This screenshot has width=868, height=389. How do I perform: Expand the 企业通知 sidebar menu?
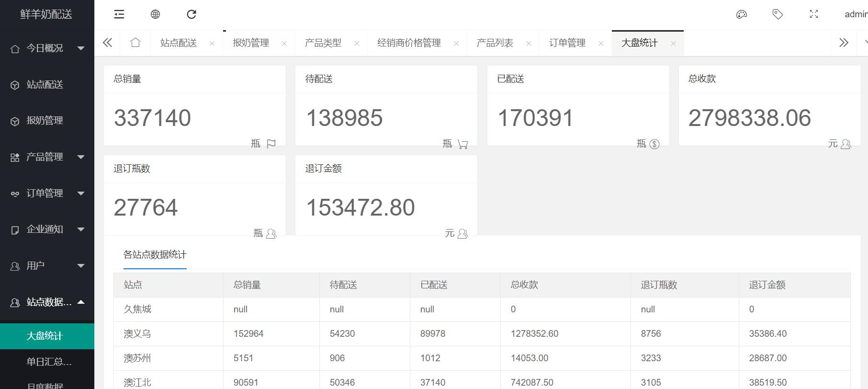[x=47, y=229]
